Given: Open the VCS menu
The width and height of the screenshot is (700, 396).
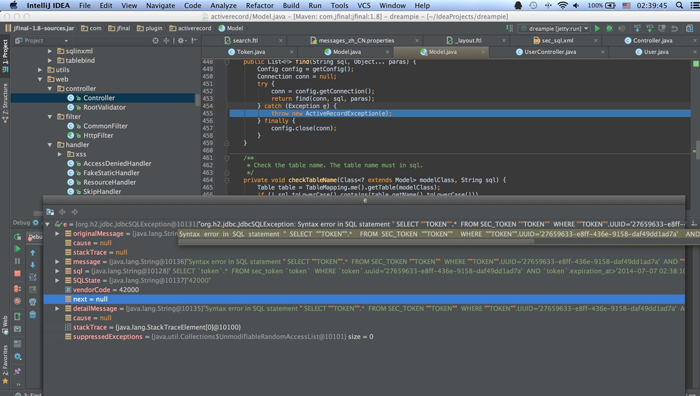Looking at the screenshot, I should click(364, 5).
